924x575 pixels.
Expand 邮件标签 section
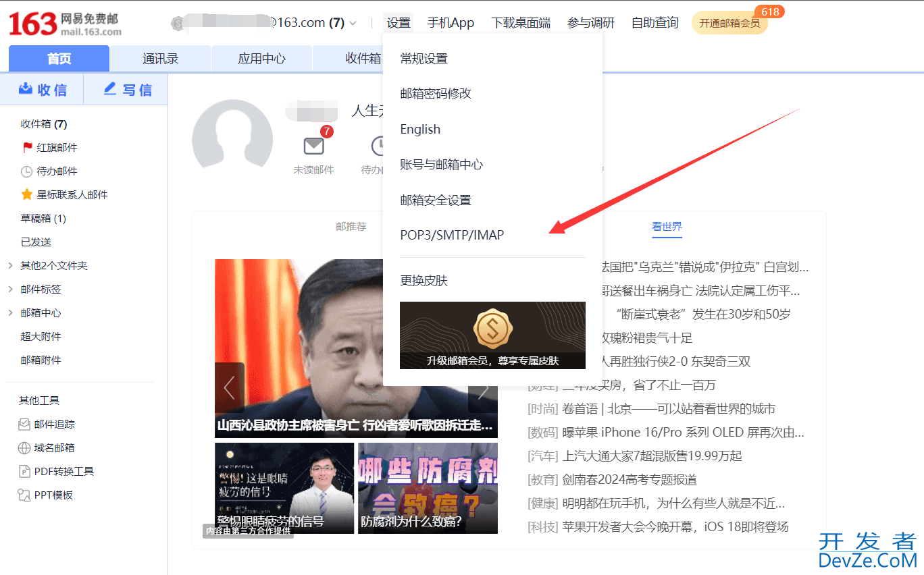click(x=11, y=290)
